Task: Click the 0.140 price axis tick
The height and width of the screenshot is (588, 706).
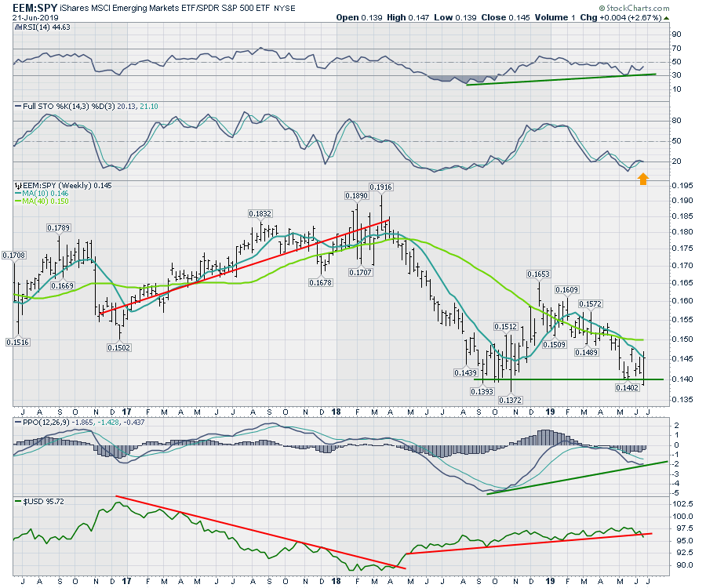Action: (x=682, y=379)
